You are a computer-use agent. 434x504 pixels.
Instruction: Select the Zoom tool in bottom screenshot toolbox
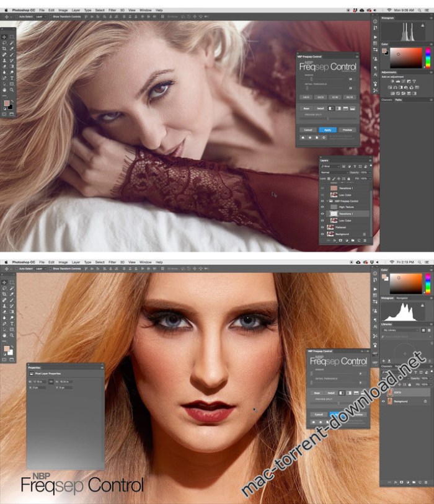[12, 335]
